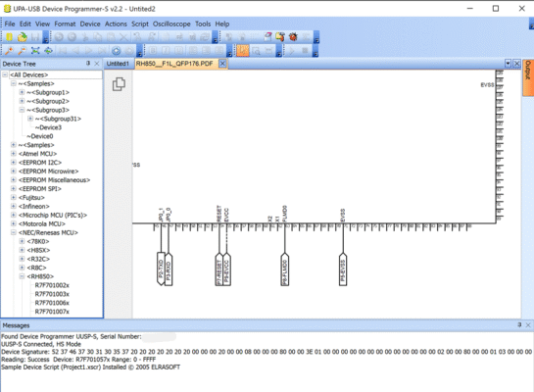This screenshot has width=534, height=392.
Task: Toggle auto-hide pin on Messages panel
Action: tap(519, 325)
